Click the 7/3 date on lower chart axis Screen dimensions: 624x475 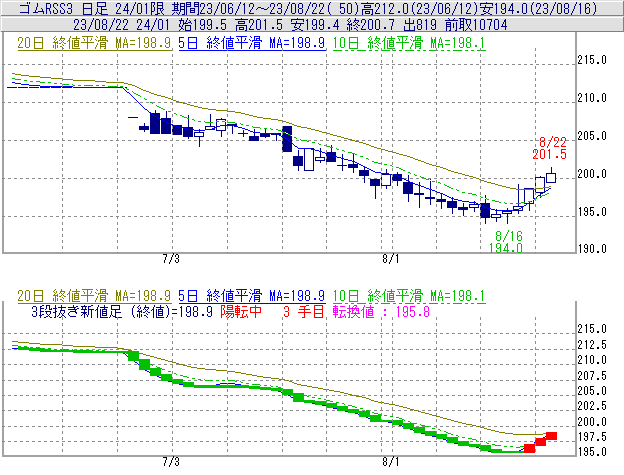171,462
